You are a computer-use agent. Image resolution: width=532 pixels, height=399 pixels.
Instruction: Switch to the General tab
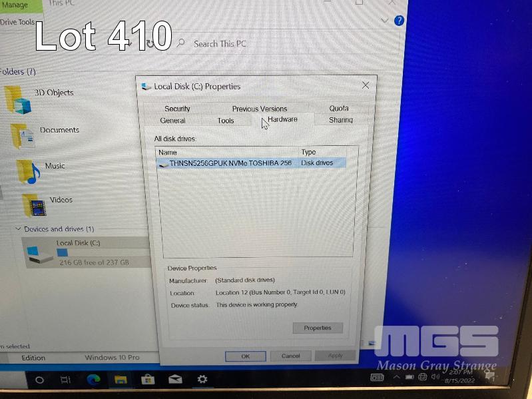(x=172, y=121)
